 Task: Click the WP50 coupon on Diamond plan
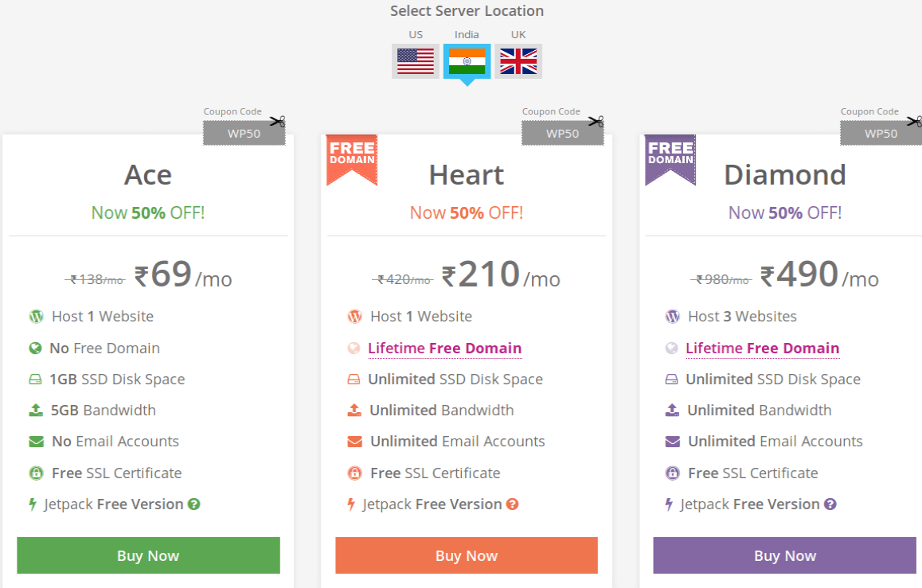(x=881, y=134)
